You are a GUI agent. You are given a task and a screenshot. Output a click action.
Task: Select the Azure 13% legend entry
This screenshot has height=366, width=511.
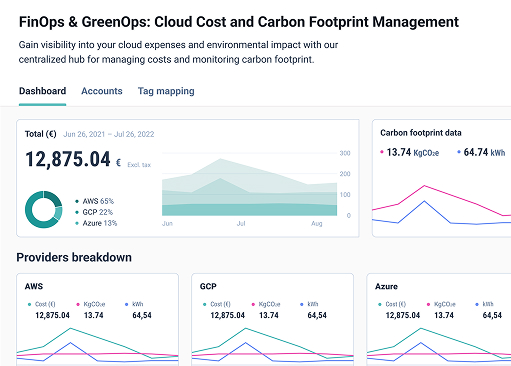(96, 223)
